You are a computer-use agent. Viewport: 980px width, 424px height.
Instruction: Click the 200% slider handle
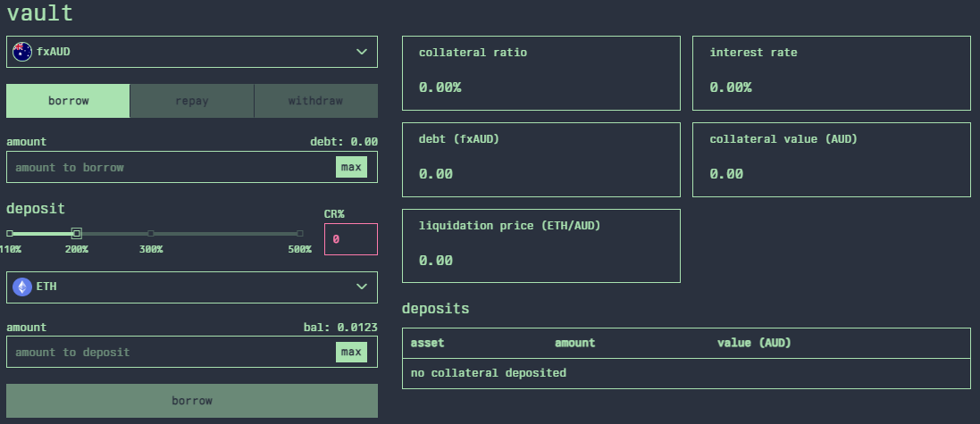coord(77,233)
